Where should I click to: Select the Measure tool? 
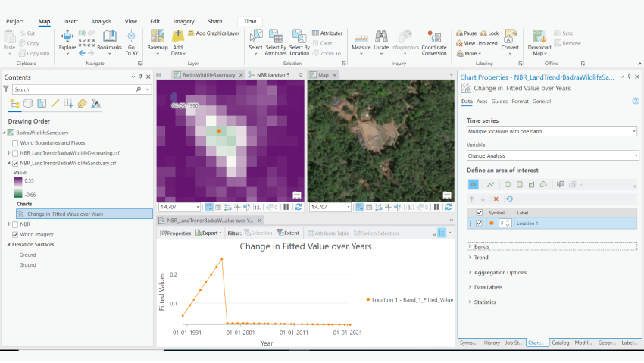pyautogui.click(x=361, y=39)
